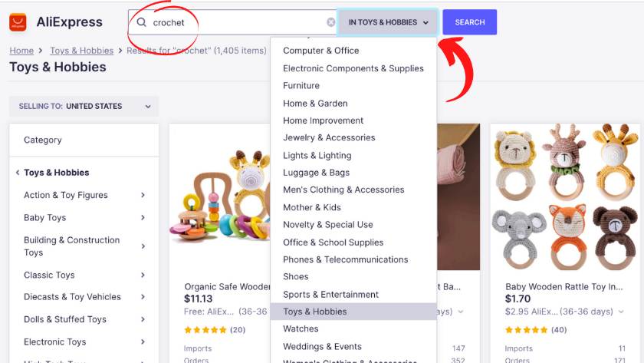Image resolution: width=644 pixels, height=363 pixels.
Task: Select Action & Toy Figures category
Action: coord(66,195)
